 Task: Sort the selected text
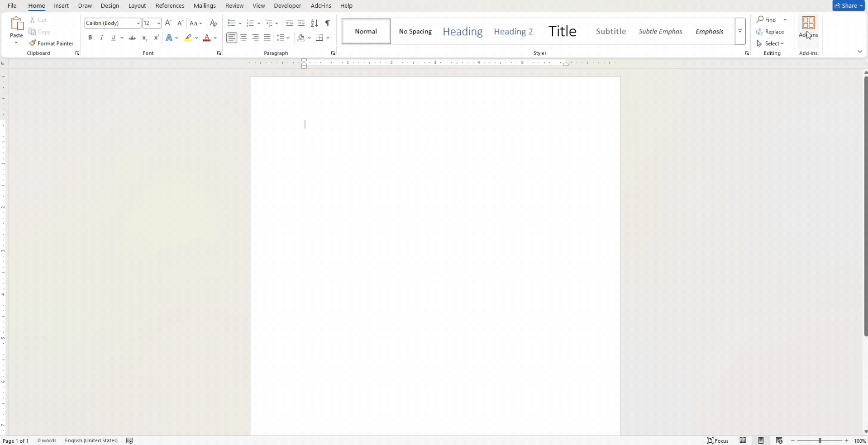click(315, 23)
